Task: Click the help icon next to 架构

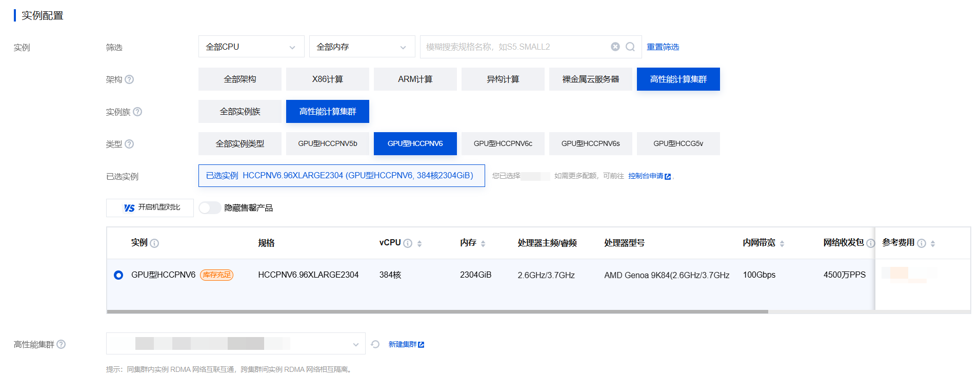Action: (x=129, y=79)
